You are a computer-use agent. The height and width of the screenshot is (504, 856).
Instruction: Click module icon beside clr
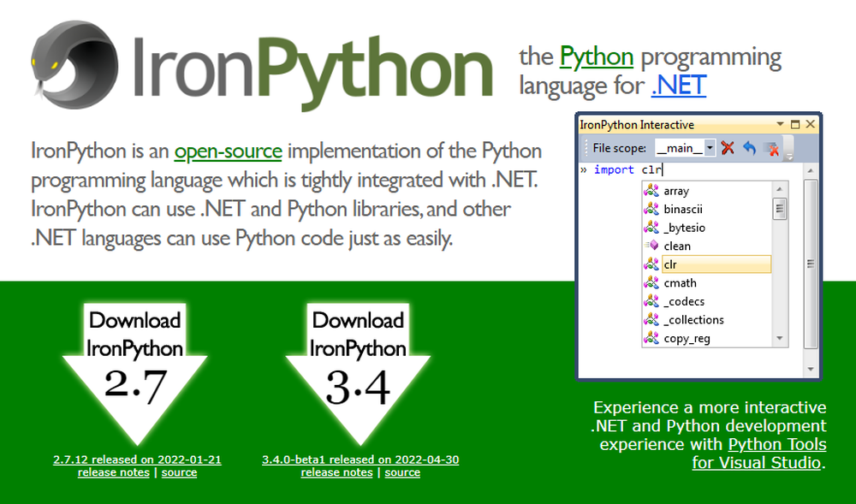tap(651, 264)
